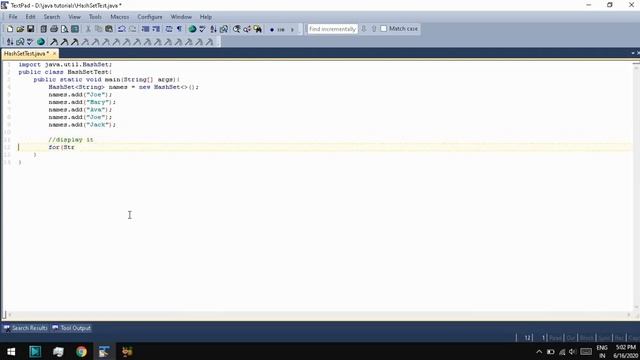This screenshot has height=360, width=640.
Task: Open Find in Files binoculars icon
Action: pyautogui.click(x=258, y=29)
